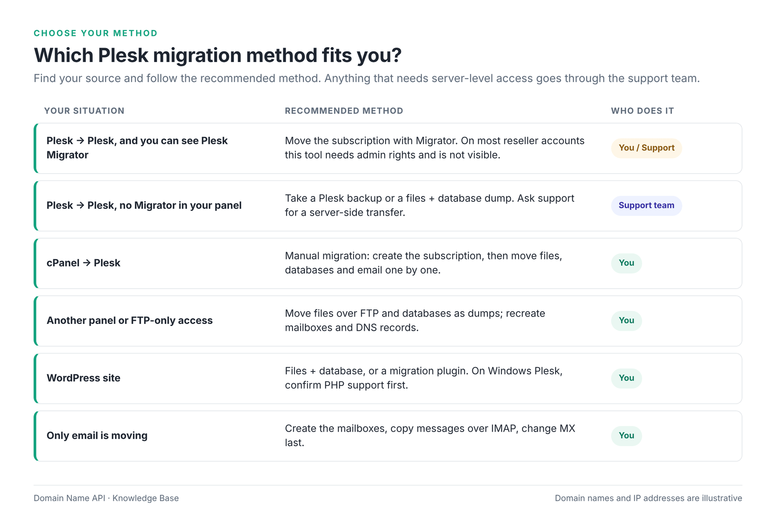Click the 'CHOOSE YOUR METHOD' eyebrow label
The height and width of the screenshot is (532, 776).
click(96, 33)
